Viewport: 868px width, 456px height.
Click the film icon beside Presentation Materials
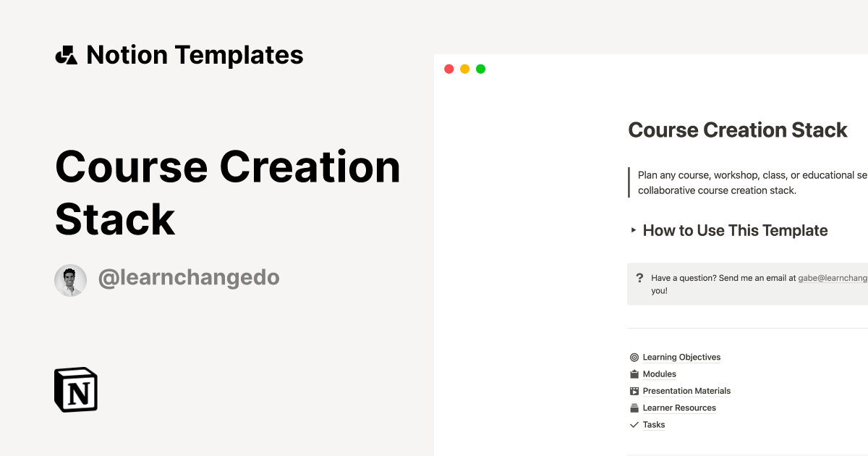pyautogui.click(x=634, y=391)
